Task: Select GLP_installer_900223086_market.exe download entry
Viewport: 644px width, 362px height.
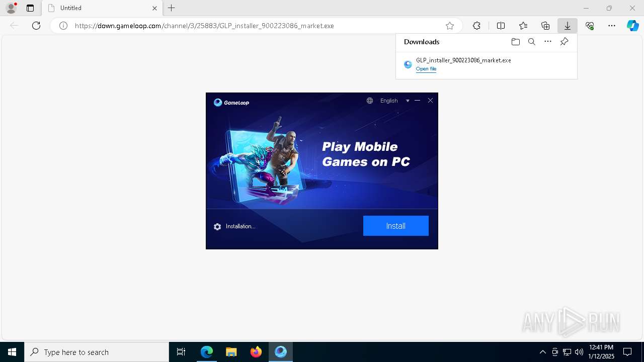Action: coord(486,64)
